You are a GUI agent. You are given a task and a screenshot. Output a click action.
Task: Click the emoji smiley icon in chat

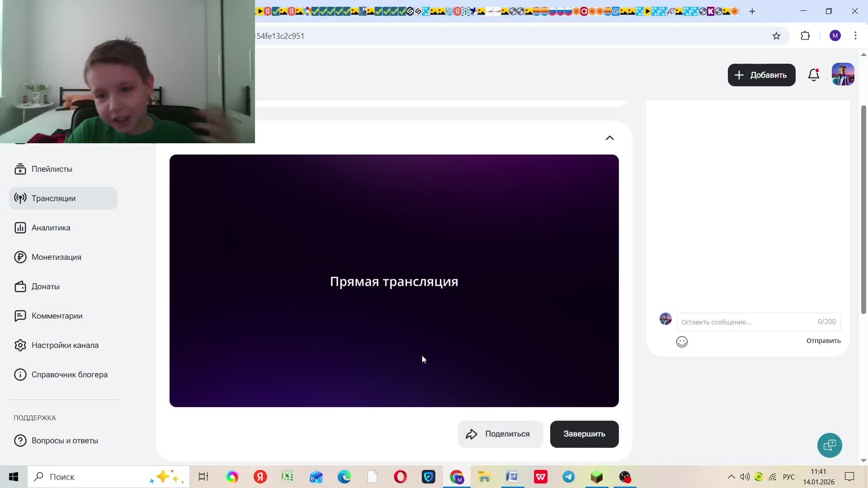(682, 342)
